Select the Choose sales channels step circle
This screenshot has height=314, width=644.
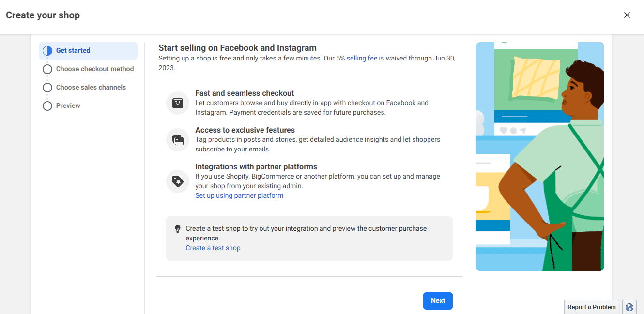coord(47,88)
